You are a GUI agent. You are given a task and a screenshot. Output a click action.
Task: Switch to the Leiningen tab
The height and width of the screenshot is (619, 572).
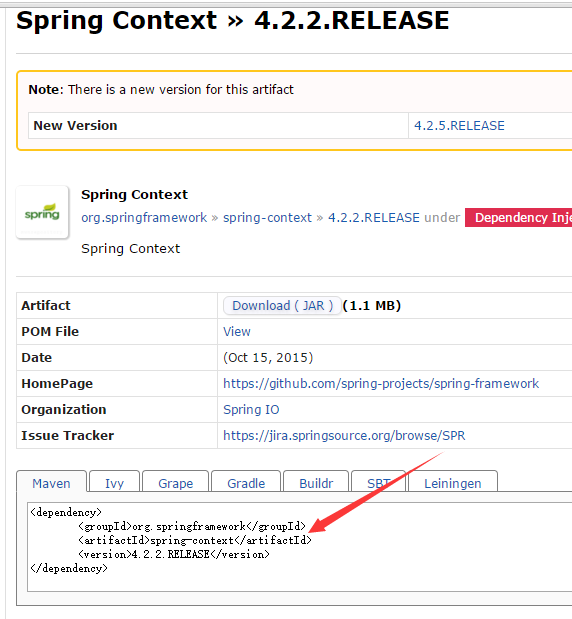tap(452, 483)
